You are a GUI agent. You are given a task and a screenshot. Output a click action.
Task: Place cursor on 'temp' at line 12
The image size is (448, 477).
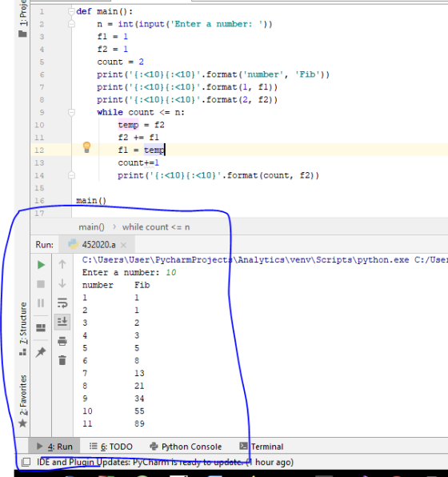154,150
